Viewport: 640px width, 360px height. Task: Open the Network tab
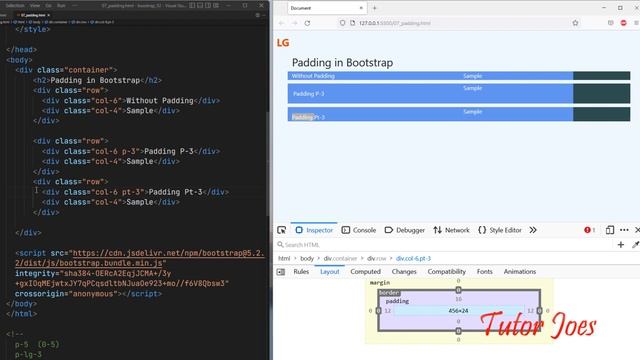point(451,230)
